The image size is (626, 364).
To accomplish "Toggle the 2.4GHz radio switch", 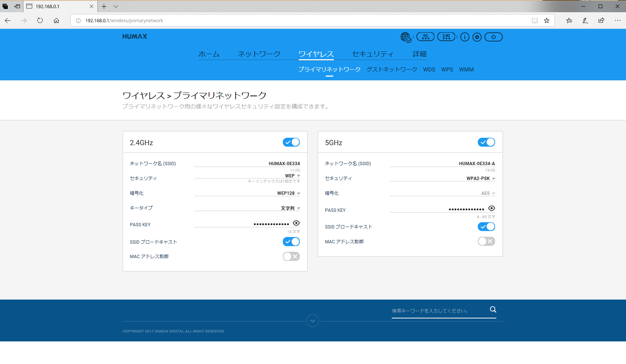I will tap(291, 142).
